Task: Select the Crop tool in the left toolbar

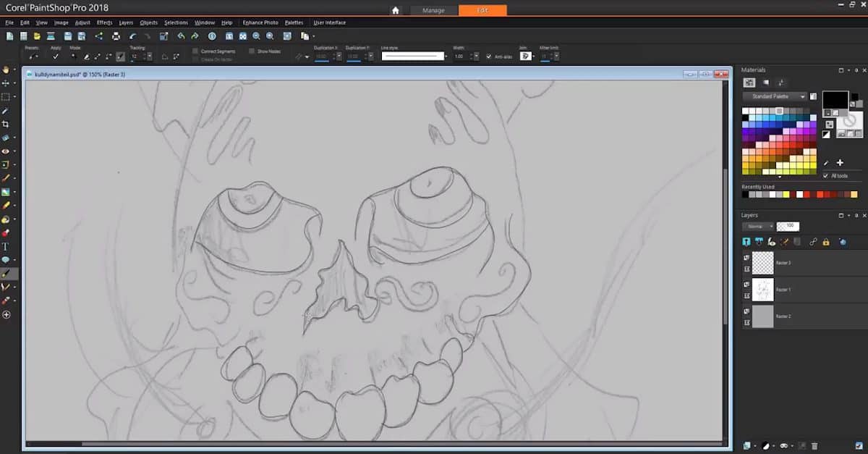Action: click(x=6, y=124)
